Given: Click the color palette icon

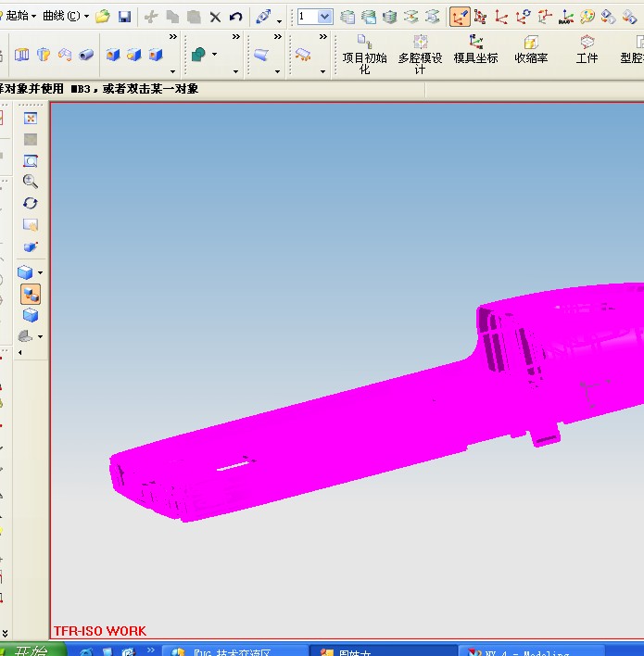Looking at the screenshot, I should (587, 17).
